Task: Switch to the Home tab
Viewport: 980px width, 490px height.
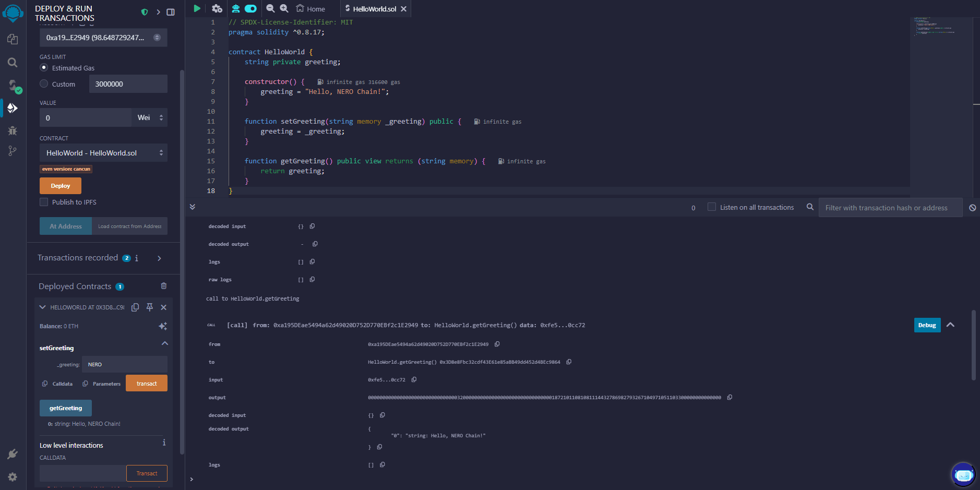Action: point(311,9)
